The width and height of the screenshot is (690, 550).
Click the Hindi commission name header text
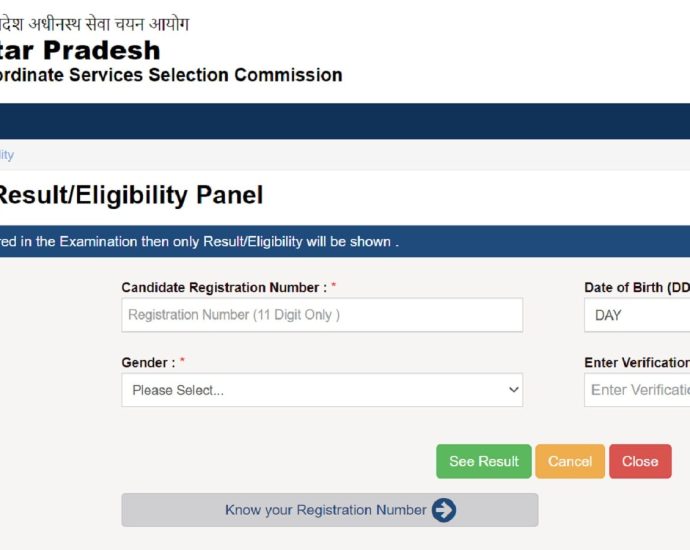coord(94,23)
